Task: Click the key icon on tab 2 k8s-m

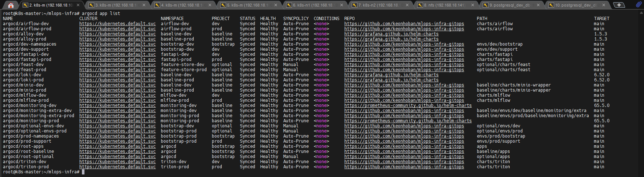Action: (x=25, y=5)
